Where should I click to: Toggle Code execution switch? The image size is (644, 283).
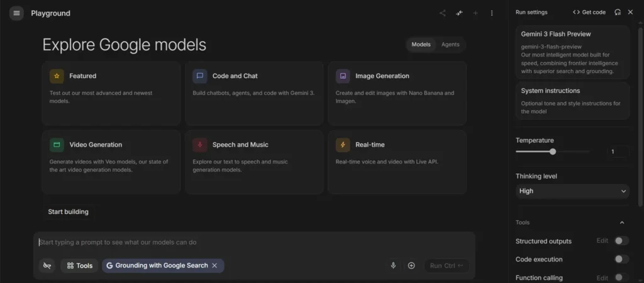(621, 259)
